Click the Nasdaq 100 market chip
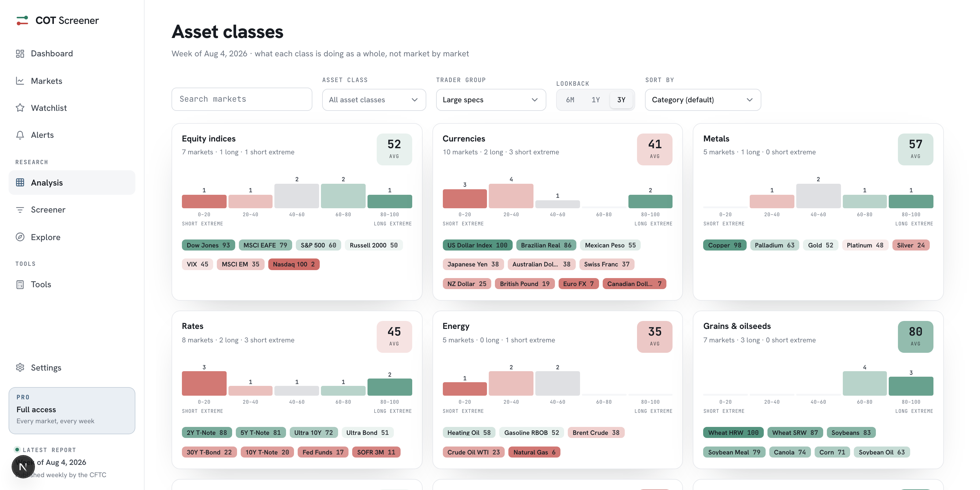 pos(294,264)
